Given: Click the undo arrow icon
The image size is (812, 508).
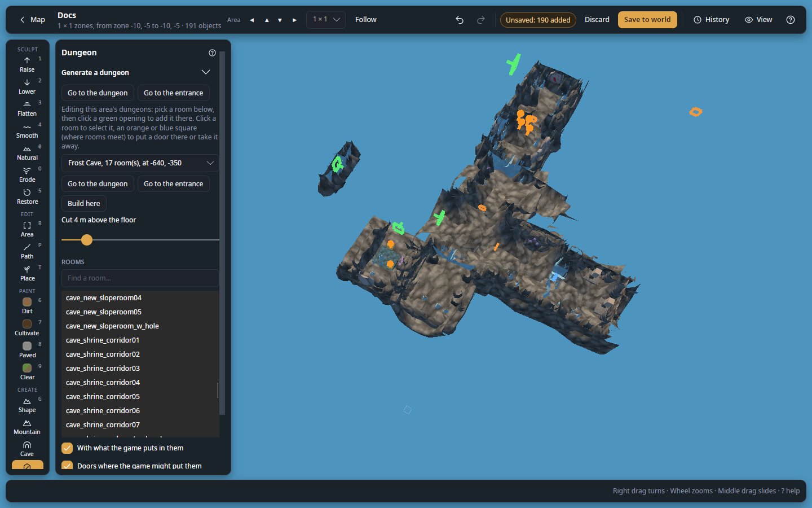Looking at the screenshot, I should (x=460, y=20).
